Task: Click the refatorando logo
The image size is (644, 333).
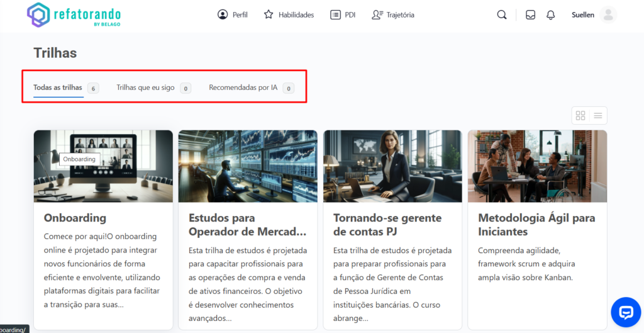Action: point(74,15)
